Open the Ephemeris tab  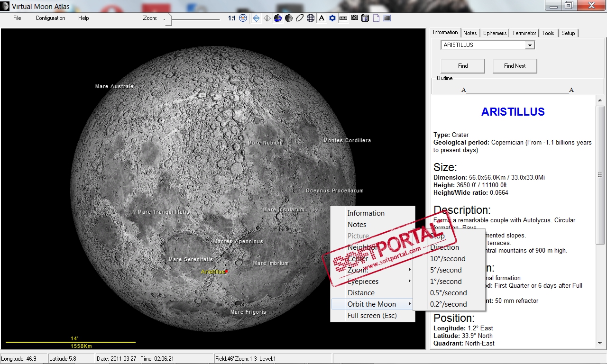tap(495, 33)
